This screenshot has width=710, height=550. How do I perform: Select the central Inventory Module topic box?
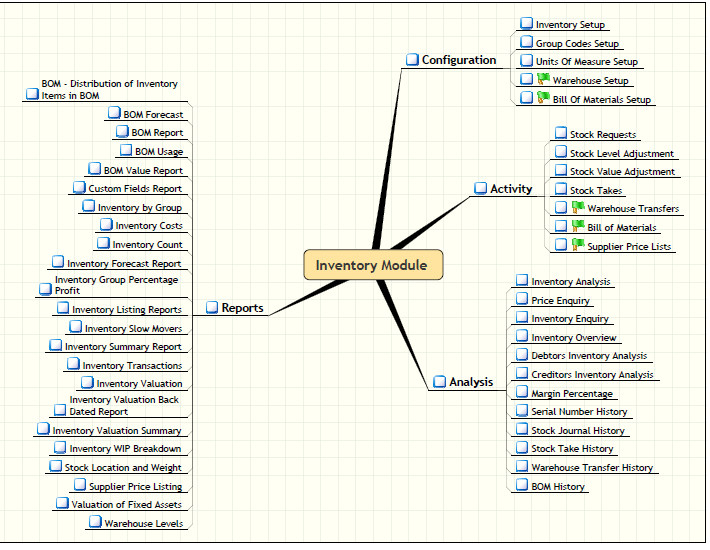click(372, 265)
